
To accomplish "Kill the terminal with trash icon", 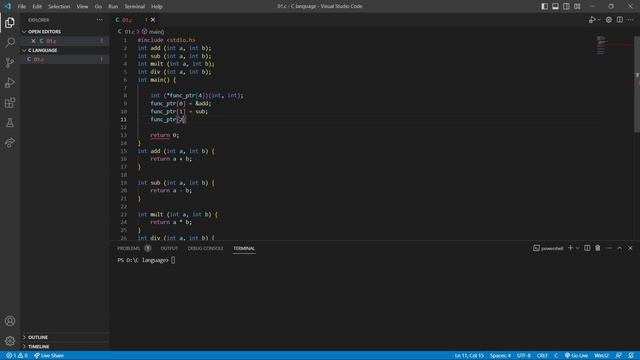I will coord(598,248).
